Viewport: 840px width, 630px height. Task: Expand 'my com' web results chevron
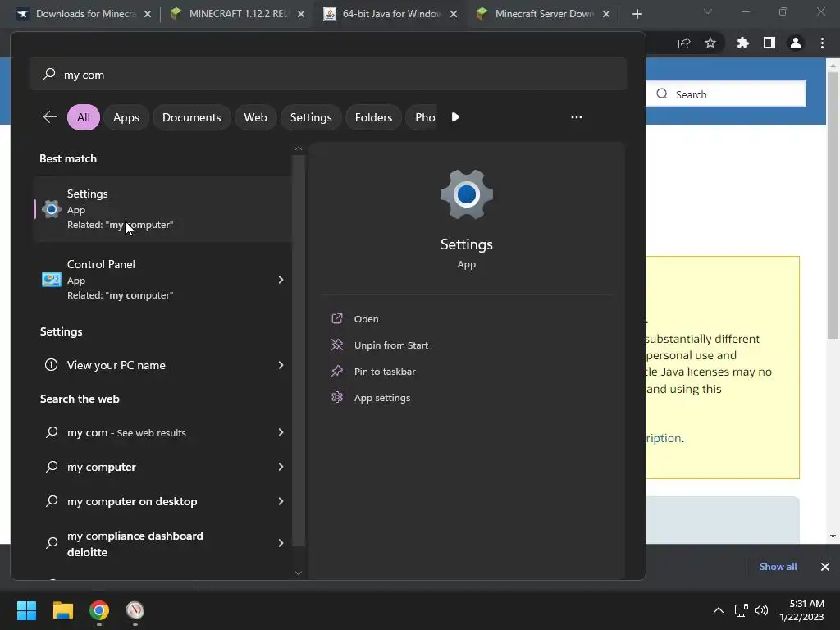click(x=281, y=432)
